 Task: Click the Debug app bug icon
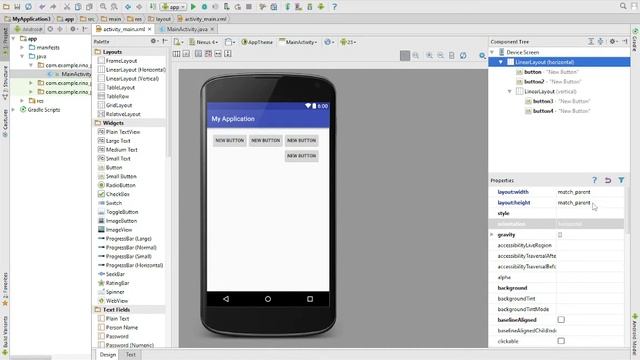pyautogui.click(x=204, y=7)
